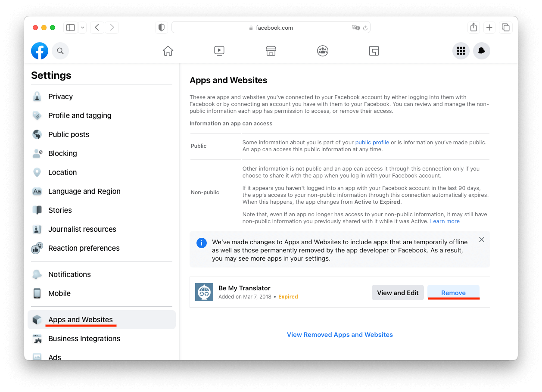Click the privacy shield icon
542x392 pixels.
point(162,28)
